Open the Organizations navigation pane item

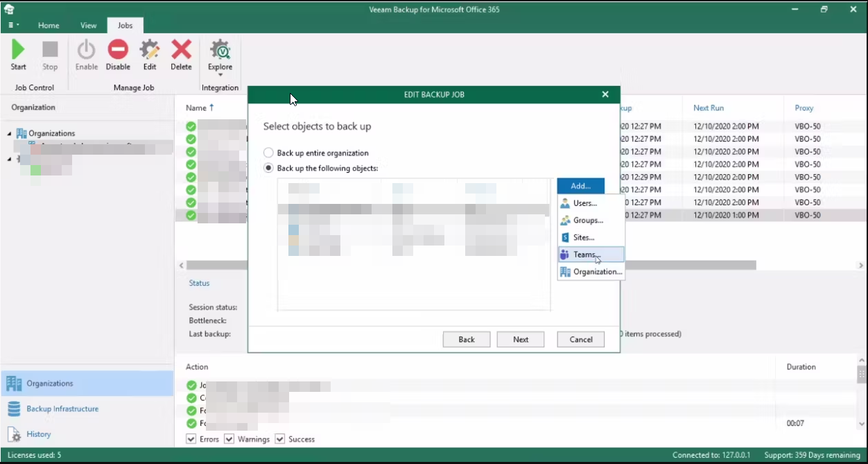[87, 384]
